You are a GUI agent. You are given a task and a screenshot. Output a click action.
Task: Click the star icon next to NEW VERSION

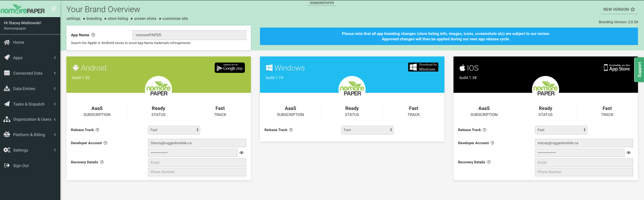click(633, 9)
